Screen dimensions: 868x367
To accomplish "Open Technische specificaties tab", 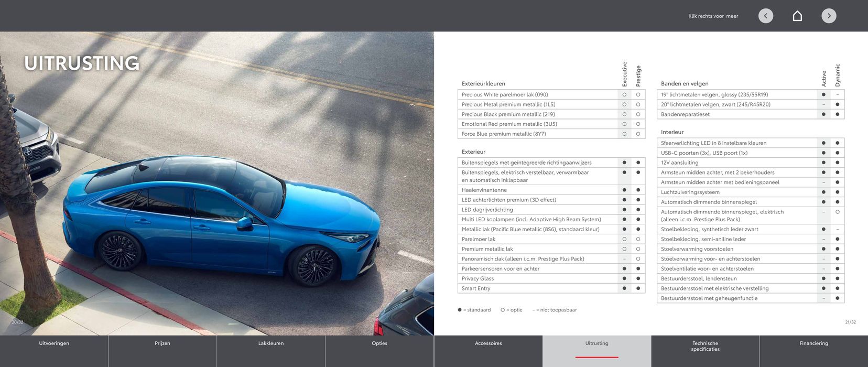I will pyautogui.click(x=705, y=347).
